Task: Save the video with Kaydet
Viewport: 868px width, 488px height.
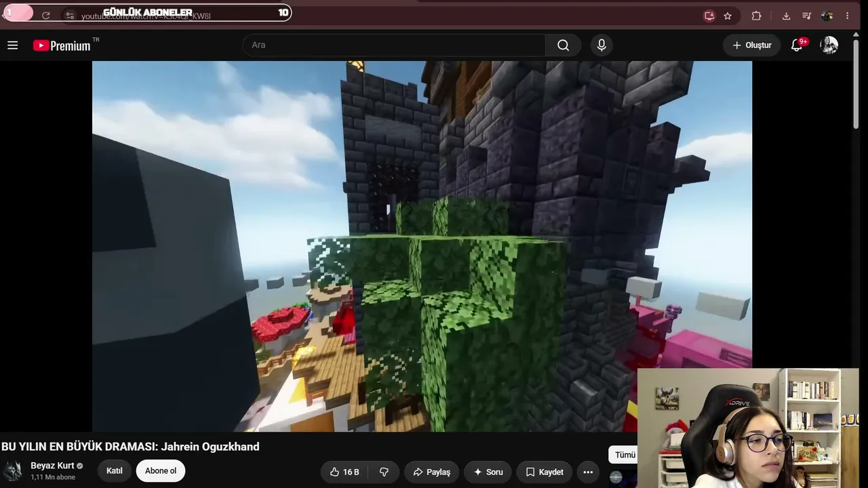Action: coord(545,472)
